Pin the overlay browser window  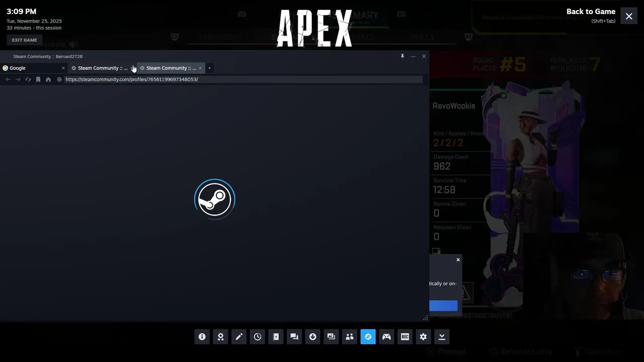pyautogui.click(x=403, y=56)
